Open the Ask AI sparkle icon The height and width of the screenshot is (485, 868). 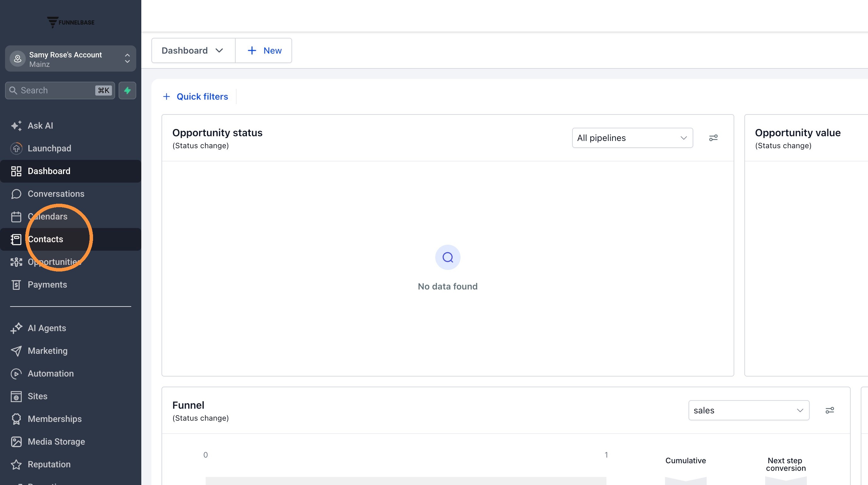pyautogui.click(x=16, y=126)
